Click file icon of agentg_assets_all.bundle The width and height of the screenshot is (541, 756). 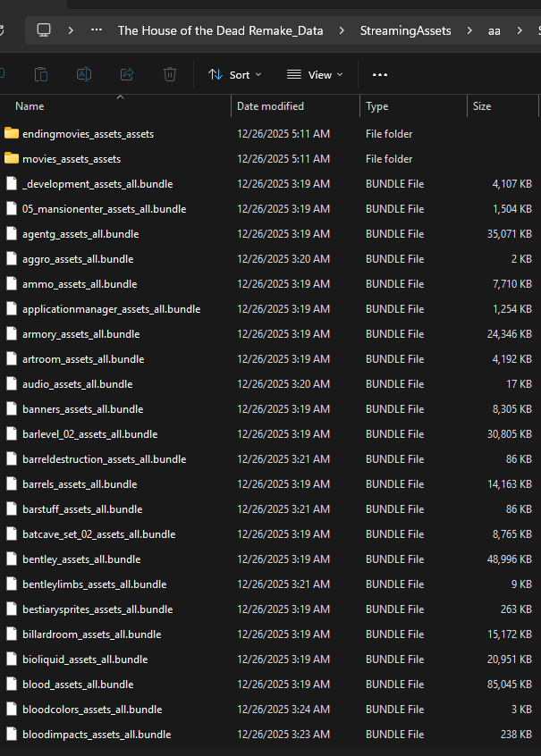click(x=12, y=234)
